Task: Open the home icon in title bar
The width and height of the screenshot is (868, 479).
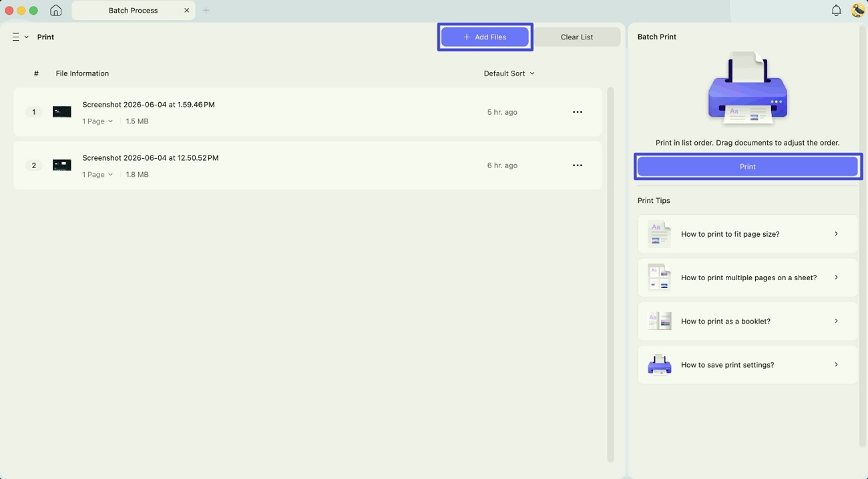Action: (56, 10)
